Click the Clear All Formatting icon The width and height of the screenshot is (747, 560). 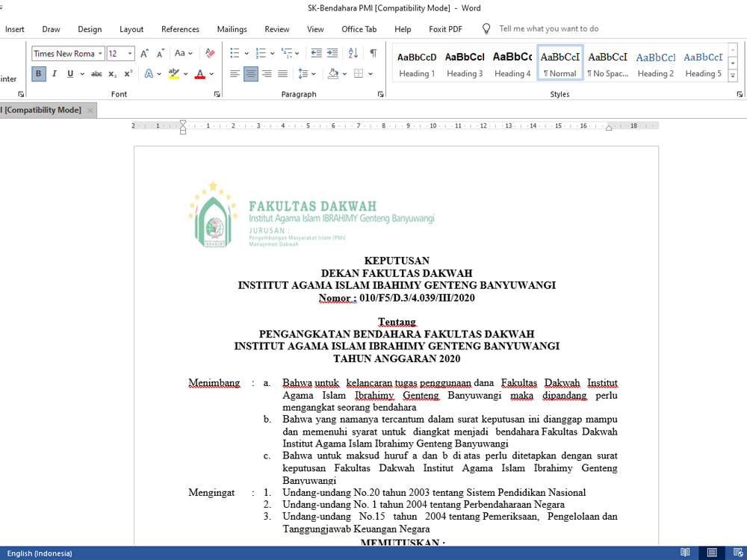[x=210, y=53]
